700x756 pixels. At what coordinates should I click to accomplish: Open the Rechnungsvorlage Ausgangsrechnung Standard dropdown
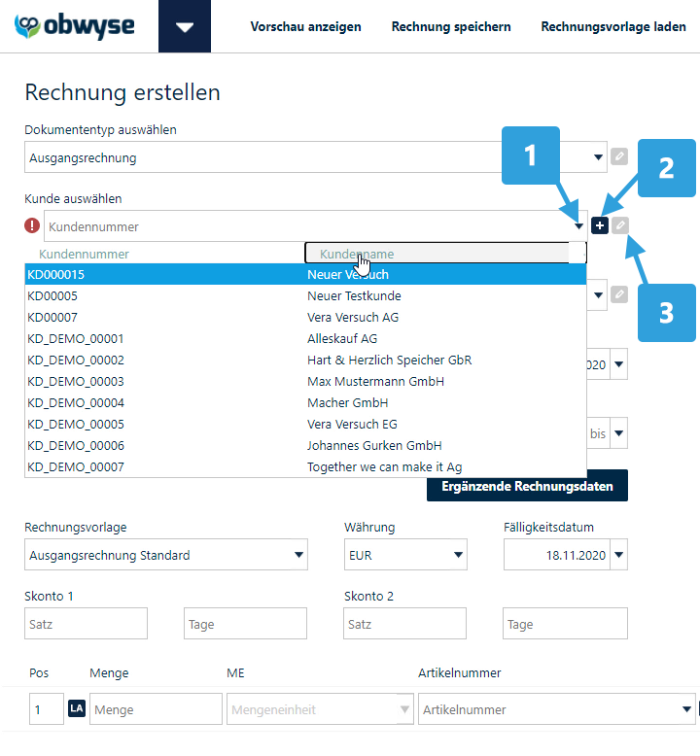click(166, 555)
